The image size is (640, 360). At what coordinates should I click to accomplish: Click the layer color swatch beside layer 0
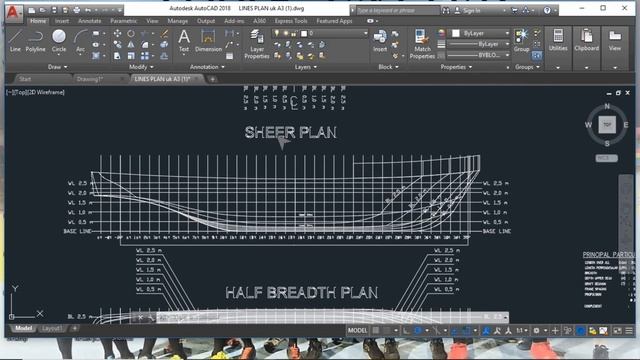click(304, 33)
